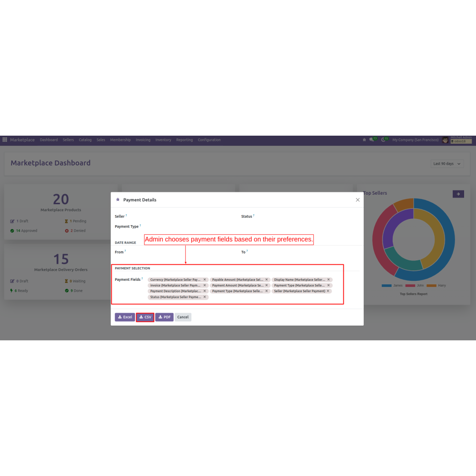
Task: Open the messages chat icon
Action: (372, 140)
